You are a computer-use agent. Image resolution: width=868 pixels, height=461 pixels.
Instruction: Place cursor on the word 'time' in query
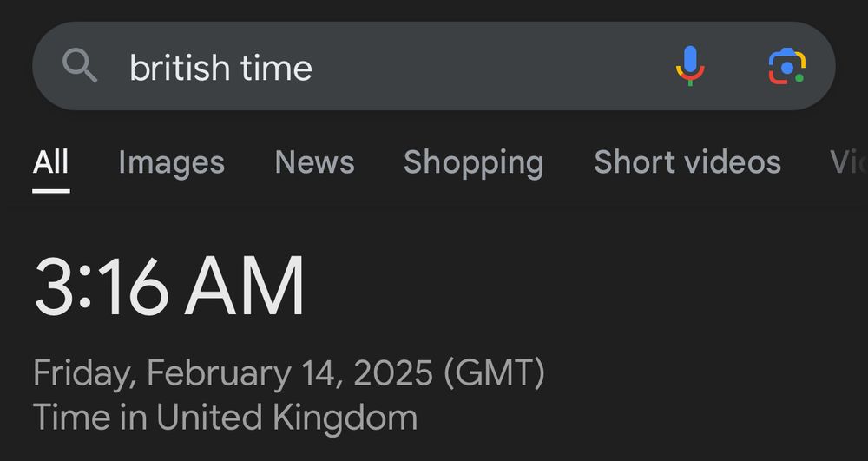pos(276,68)
